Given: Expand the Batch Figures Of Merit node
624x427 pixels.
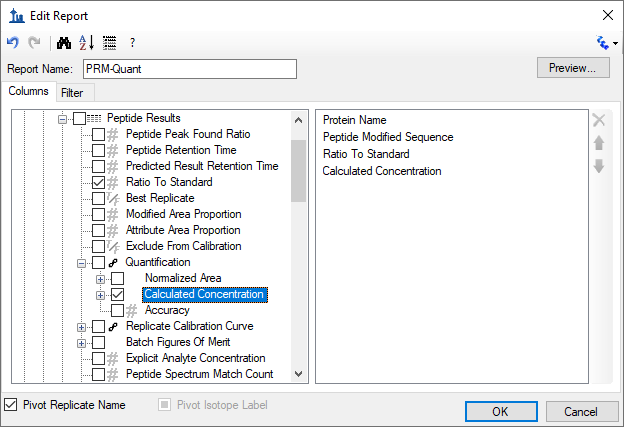Looking at the screenshot, I should [x=82, y=343].
